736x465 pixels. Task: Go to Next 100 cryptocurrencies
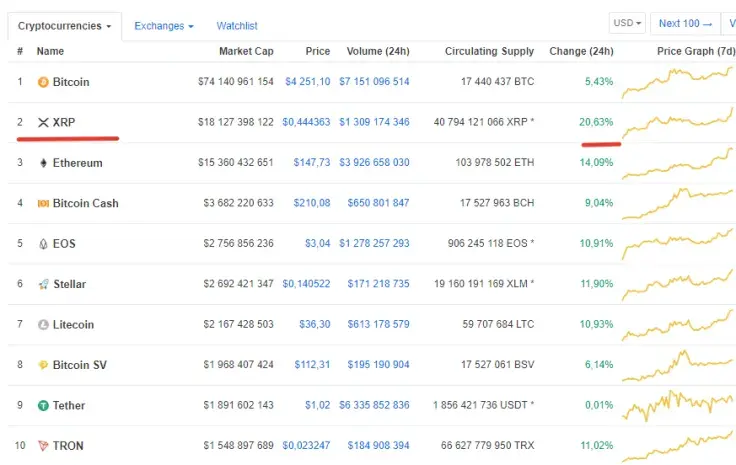tap(685, 23)
